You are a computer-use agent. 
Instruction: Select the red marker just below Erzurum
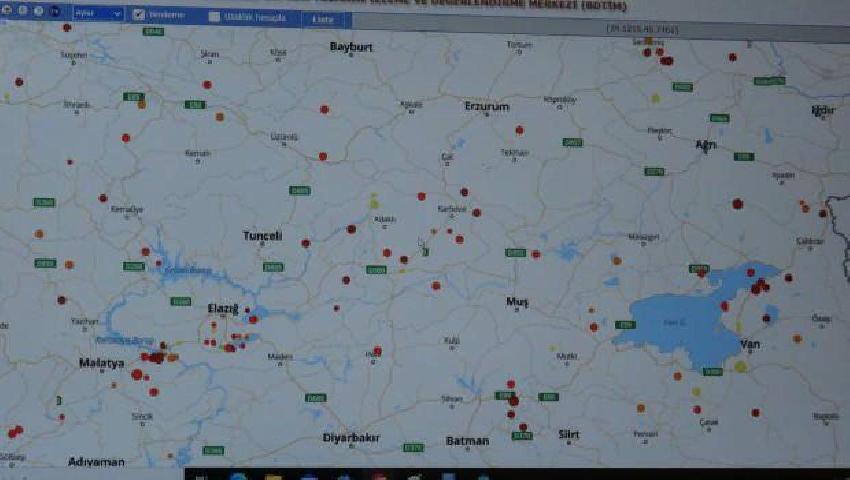519,129
